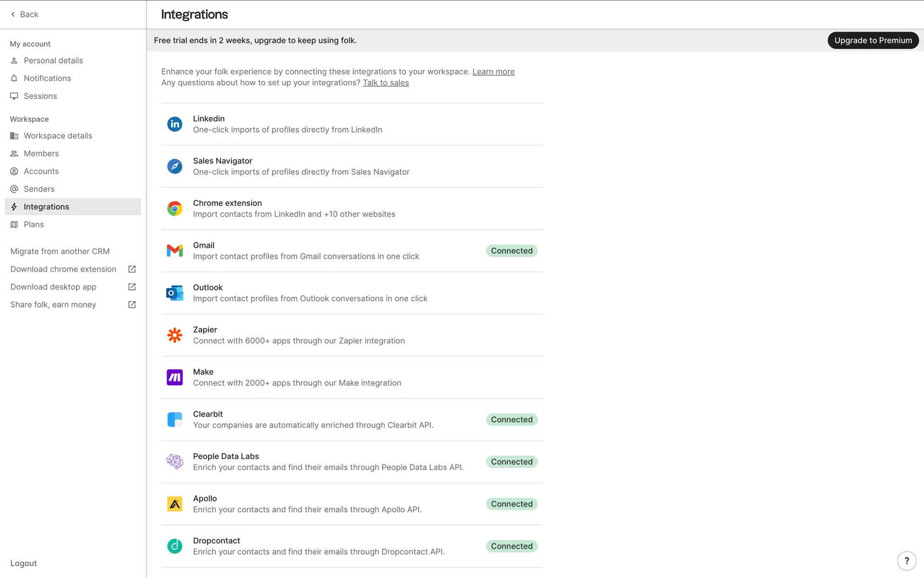Click the Sales Navigator compass icon
Image resolution: width=924 pixels, height=578 pixels.
[175, 167]
